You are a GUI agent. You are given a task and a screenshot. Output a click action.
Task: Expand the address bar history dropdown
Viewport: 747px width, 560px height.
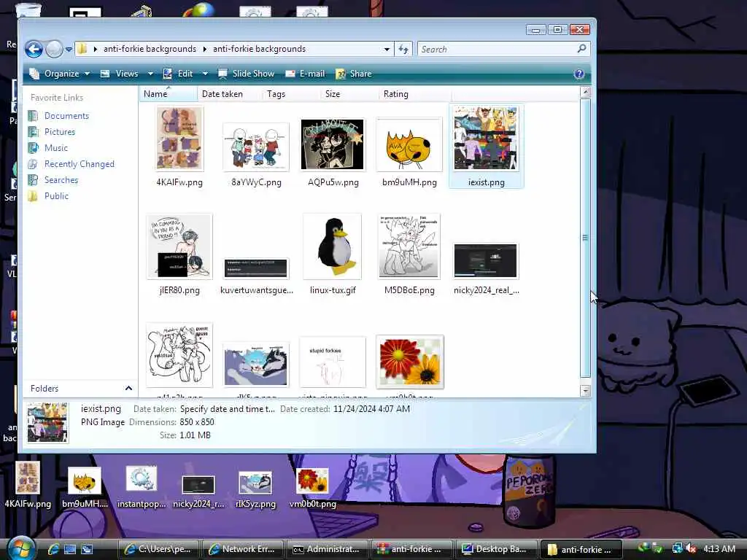click(387, 49)
